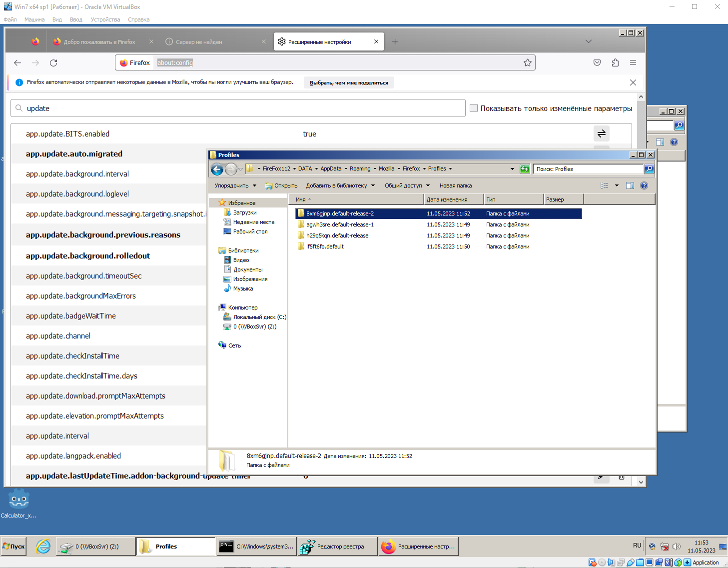Open the VirtualBox 'Справка' menu
This screenshot has height=568, width=728.
[138, 19]
